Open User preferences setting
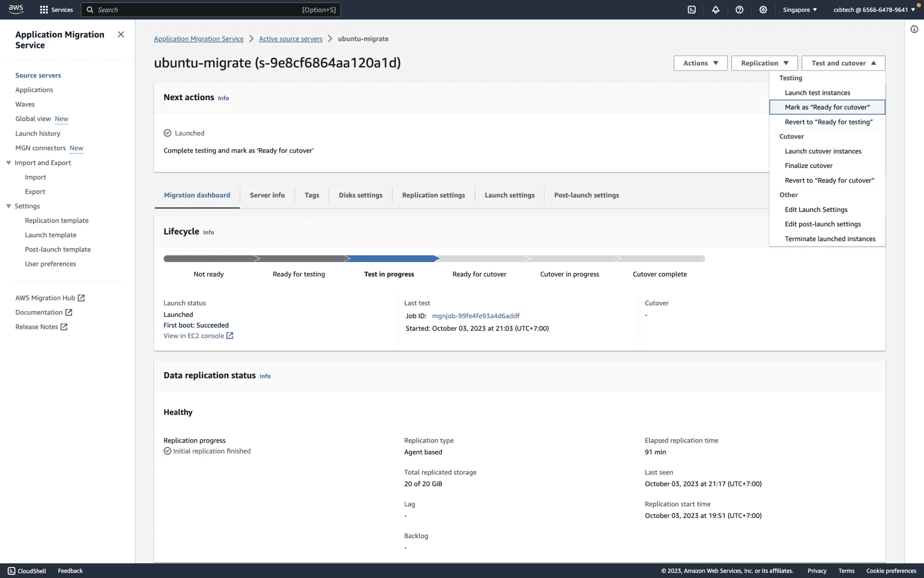 coord(51,264)
